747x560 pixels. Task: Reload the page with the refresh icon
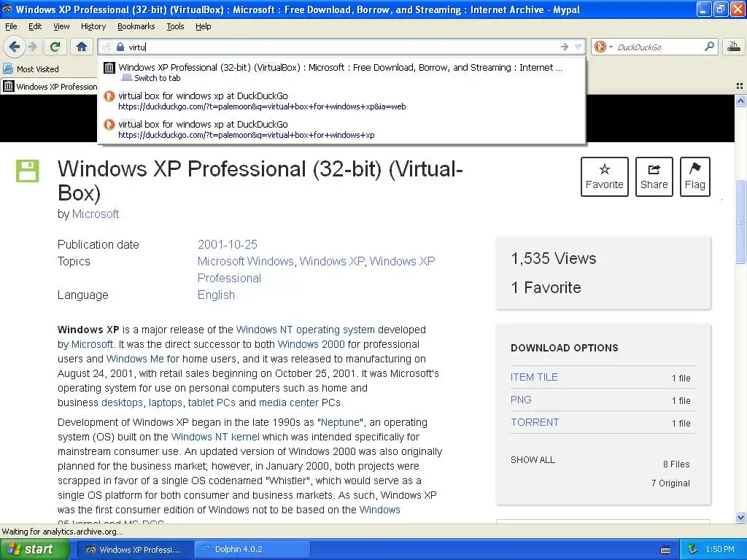pos(55,47)
